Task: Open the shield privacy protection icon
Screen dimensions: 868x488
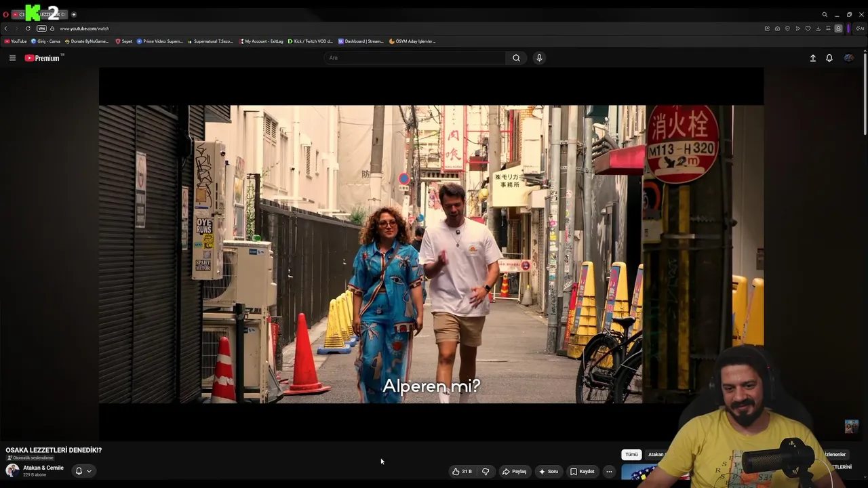Action: [x=787, y=28]
